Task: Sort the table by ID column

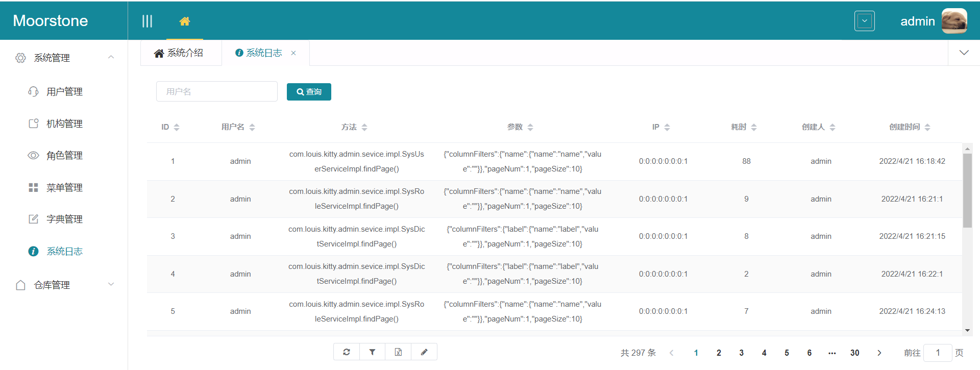Action: pyautogui.click(x=177, y=127)
